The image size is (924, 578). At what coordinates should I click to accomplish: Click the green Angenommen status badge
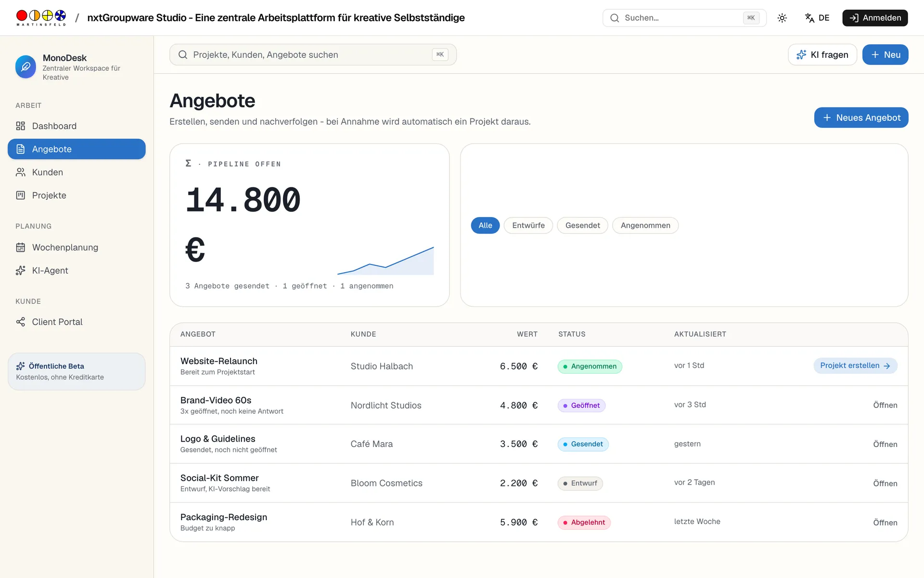590,367
